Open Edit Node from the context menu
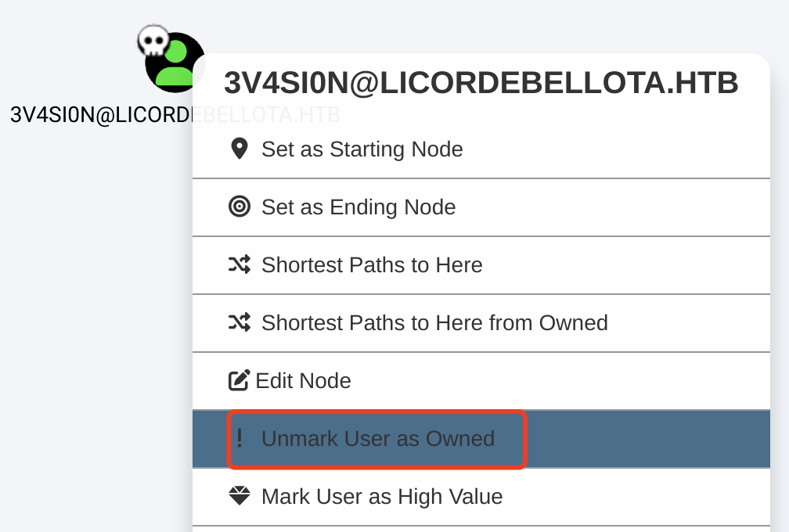The height and width of the screenshot is (532, 789). click(303, 381)
